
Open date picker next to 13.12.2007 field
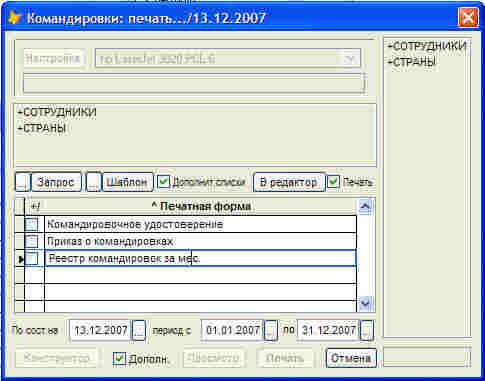point(139,330)
